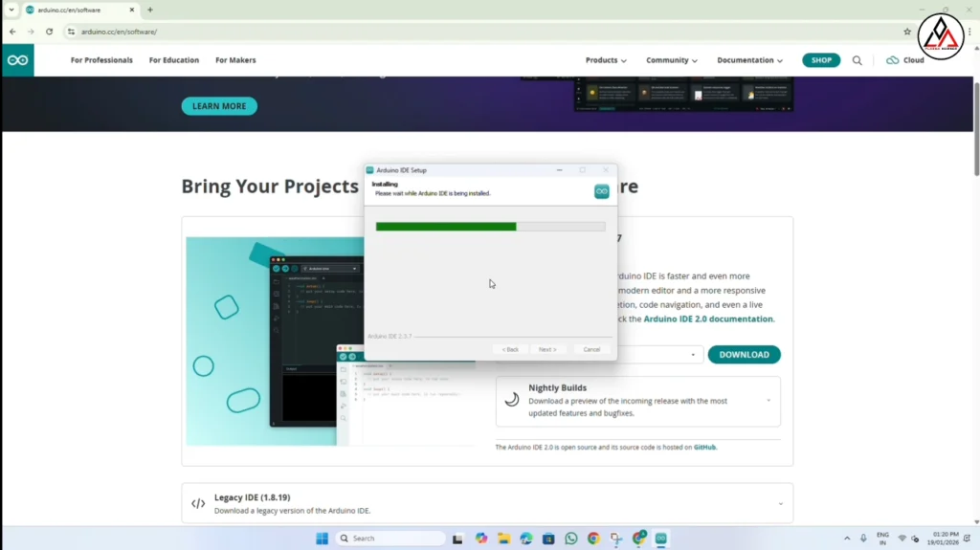Click the Arduino logo in site header
The height and width of the screenshot is (550, 980).
17,60
